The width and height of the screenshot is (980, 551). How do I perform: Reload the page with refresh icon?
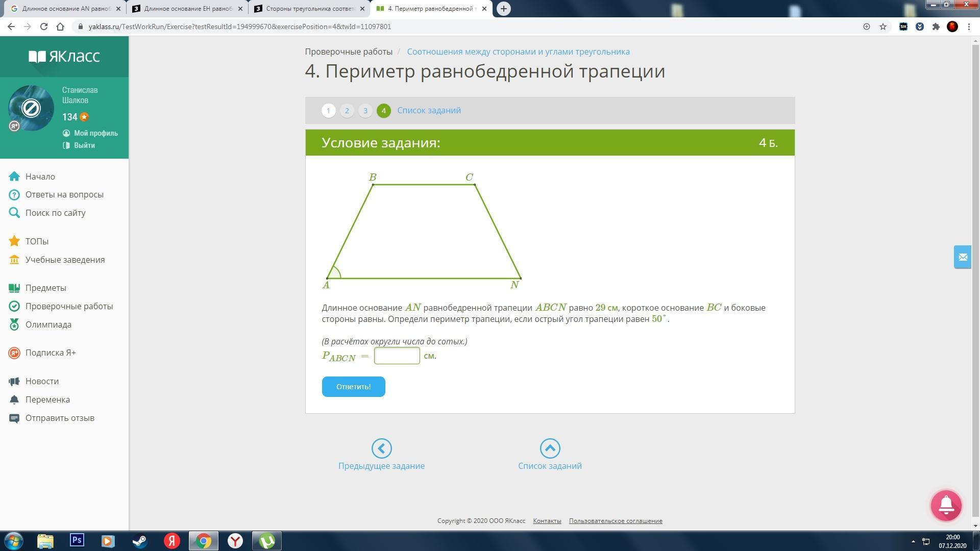click(44, 27)
